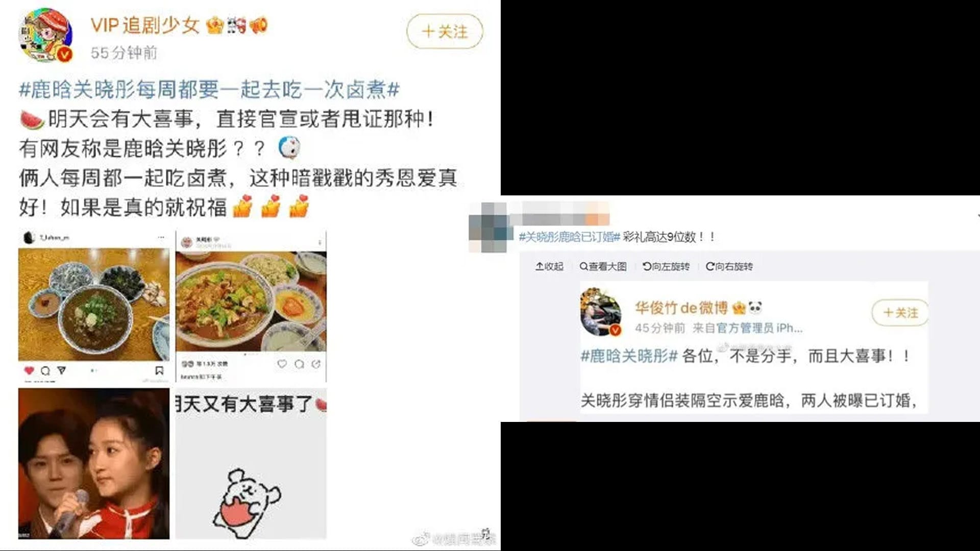980x551 pixels.
Task: Rotate the image left with 向左旋转
Action: [666, 266]
